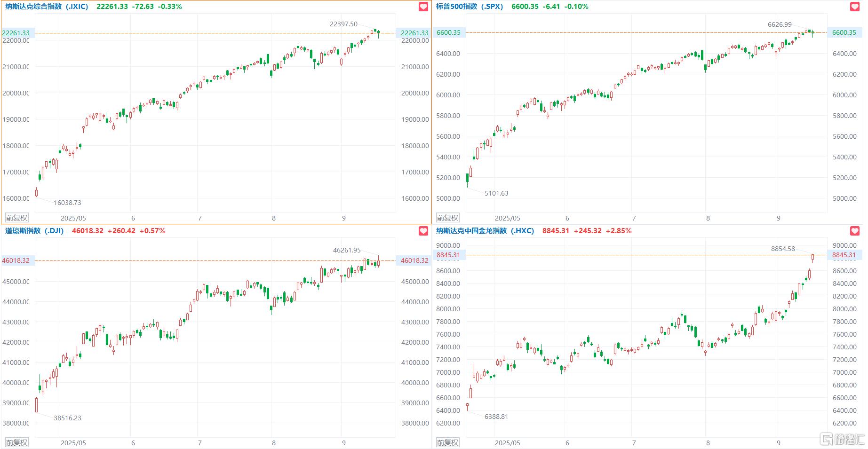Viewport: 868px width, 449px height.
Task: Click S&P 500 high label 6626.99
Action: click(x=780, y=24)
